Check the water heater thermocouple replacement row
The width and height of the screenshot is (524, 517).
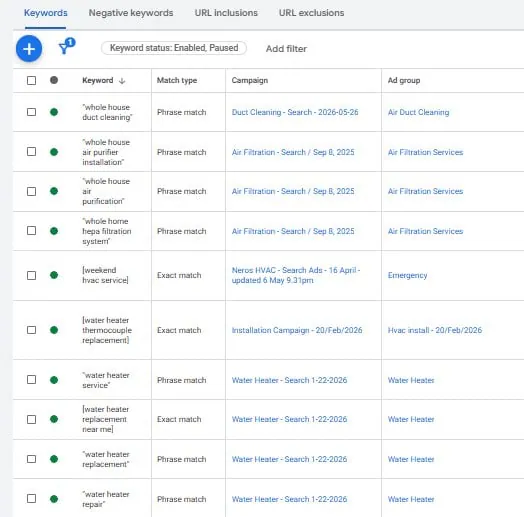(31, 330)
